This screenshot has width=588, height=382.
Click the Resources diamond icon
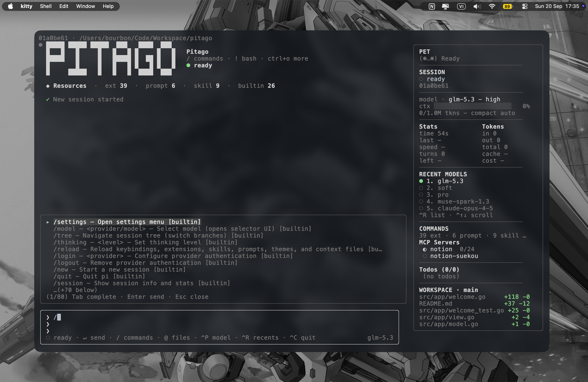coord(48,86)
